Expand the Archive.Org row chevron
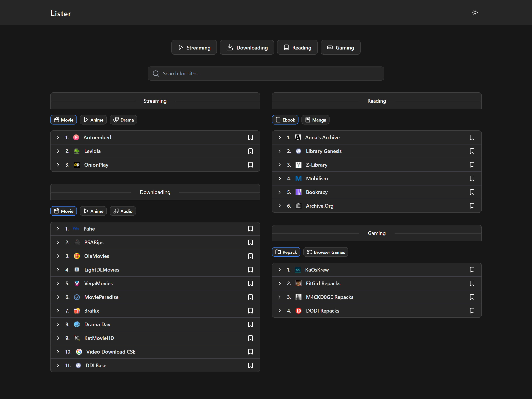The height and width of the screenshot is (399, 532). [x=280, y=206]
